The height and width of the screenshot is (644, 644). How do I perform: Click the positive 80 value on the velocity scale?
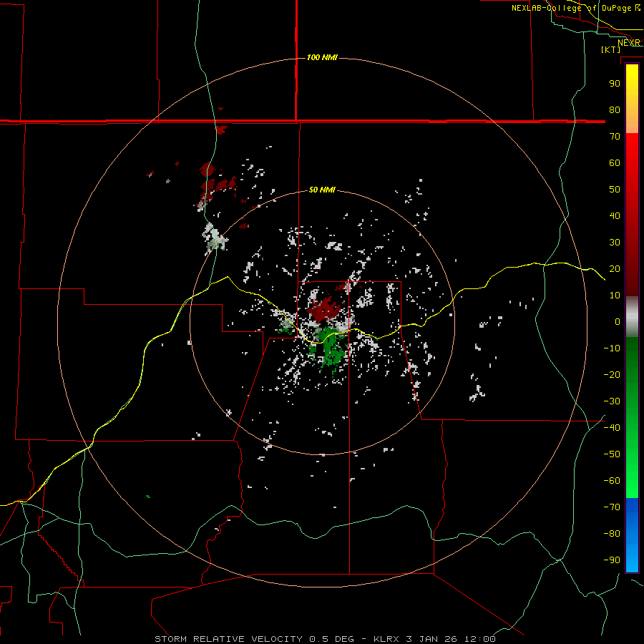pos(615,109)
